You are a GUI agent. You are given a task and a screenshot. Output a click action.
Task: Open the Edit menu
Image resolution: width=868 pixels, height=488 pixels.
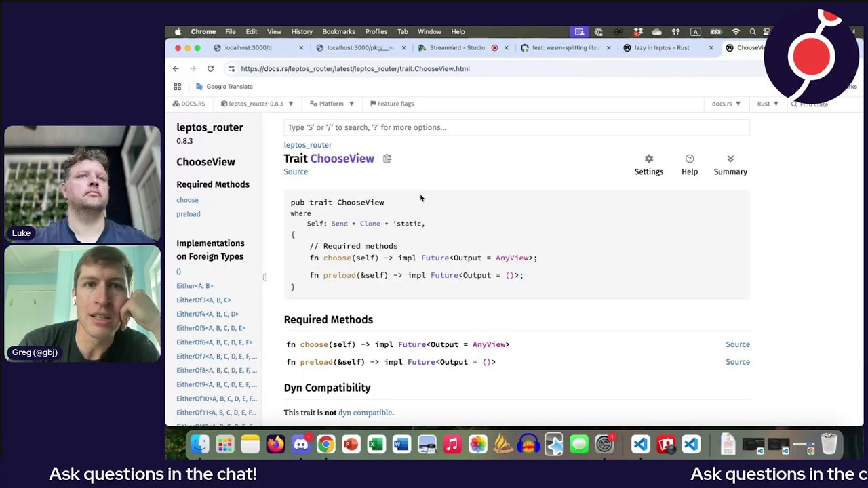point(252,32)
